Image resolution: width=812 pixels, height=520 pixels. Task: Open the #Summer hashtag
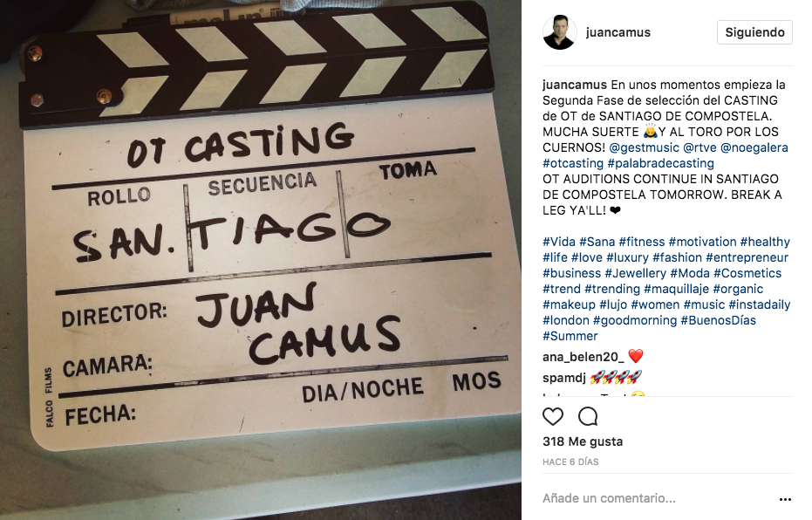tap(570, 336)
